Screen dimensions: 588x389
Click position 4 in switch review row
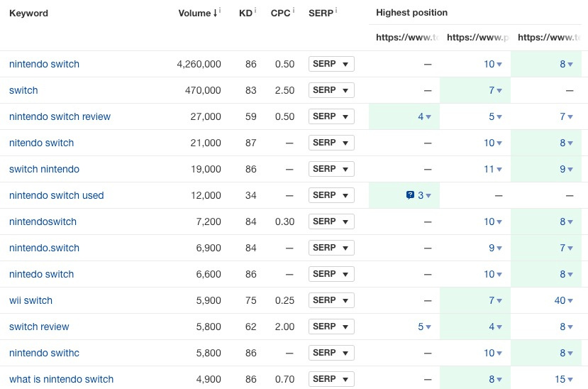click(x=495, y=327)
